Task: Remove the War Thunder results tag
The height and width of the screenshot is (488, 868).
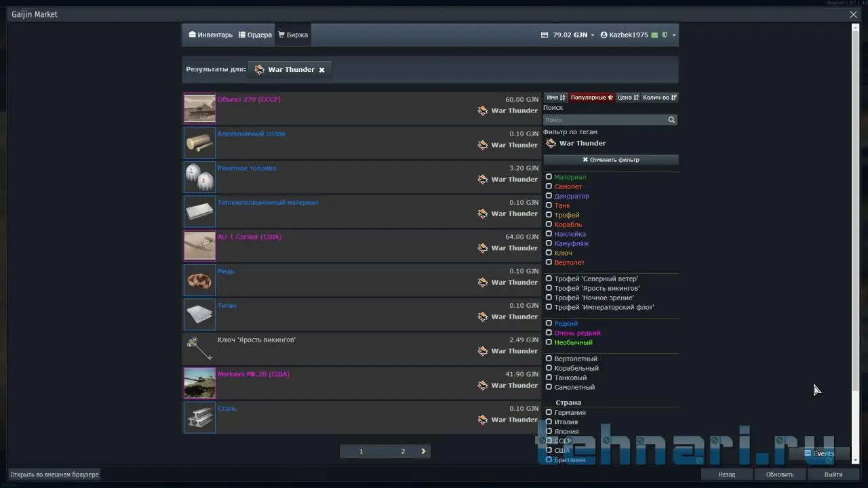Action: [322, 70]
